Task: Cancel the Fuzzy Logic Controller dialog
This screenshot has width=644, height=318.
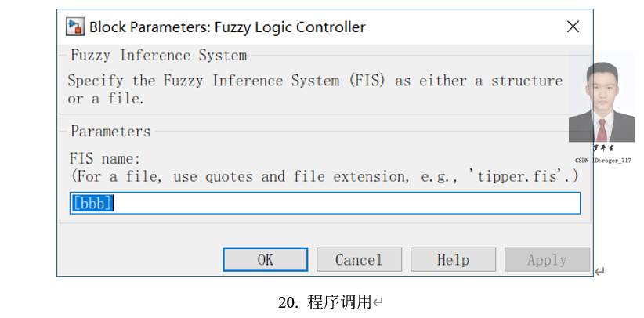Action: point(359,260)
